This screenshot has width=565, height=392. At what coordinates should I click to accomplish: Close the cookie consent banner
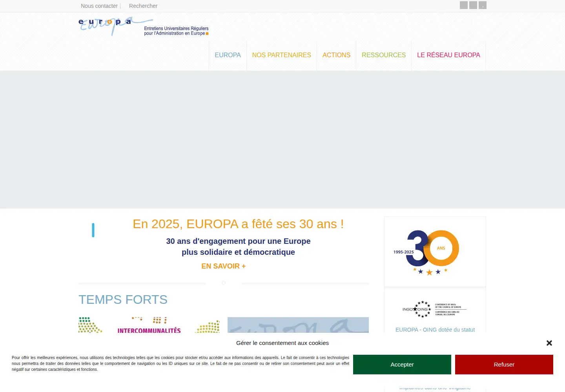coord(549,343)
